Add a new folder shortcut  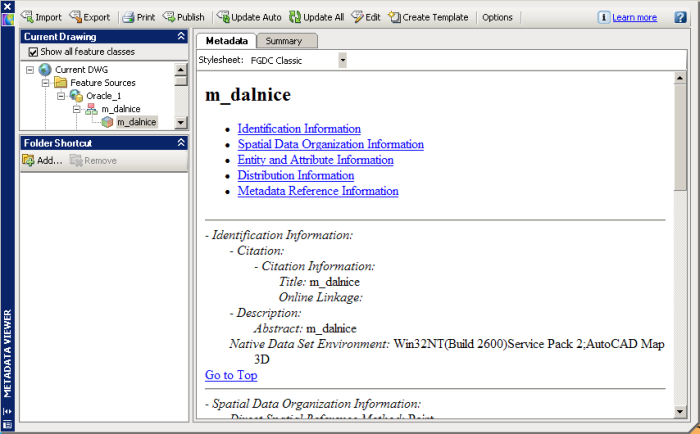point(42,160)
